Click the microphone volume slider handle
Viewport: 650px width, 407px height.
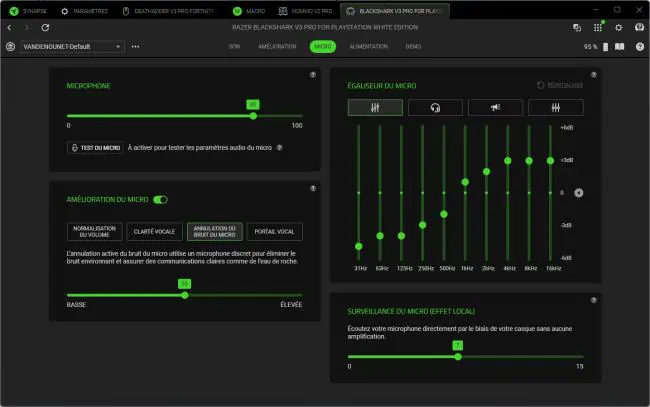(253, 116)
